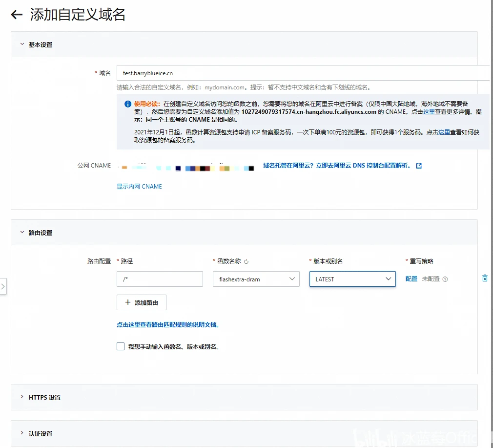Expand the 认证设置 section
Viewport: 493px width, 448px height.
pos(22,433)
